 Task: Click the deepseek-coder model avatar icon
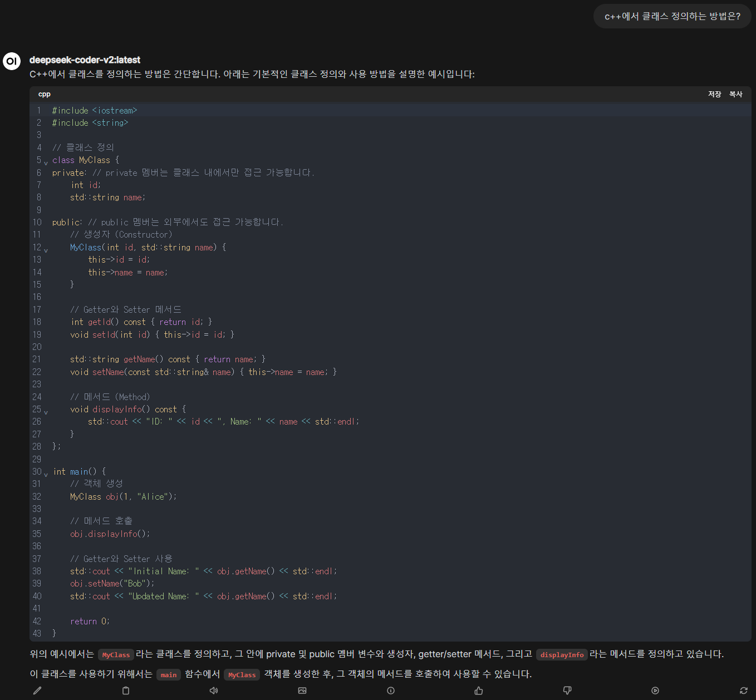pos(12,61)
